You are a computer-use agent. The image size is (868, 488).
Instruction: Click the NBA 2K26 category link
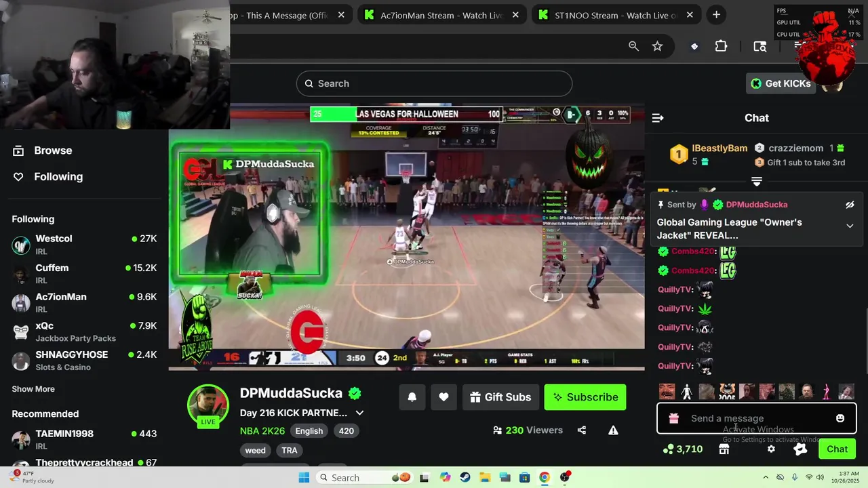pyautogui.click(x=263, y=431)
